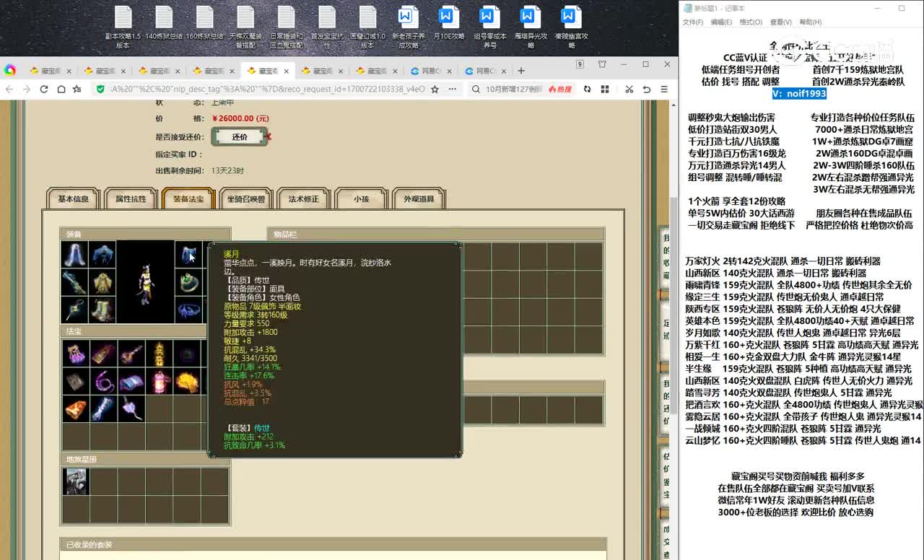The width and height of the screenshot is (924, 560).
Task: Click the white cape equipment icon
Action: pyautogui.click(x=74, y=255)
